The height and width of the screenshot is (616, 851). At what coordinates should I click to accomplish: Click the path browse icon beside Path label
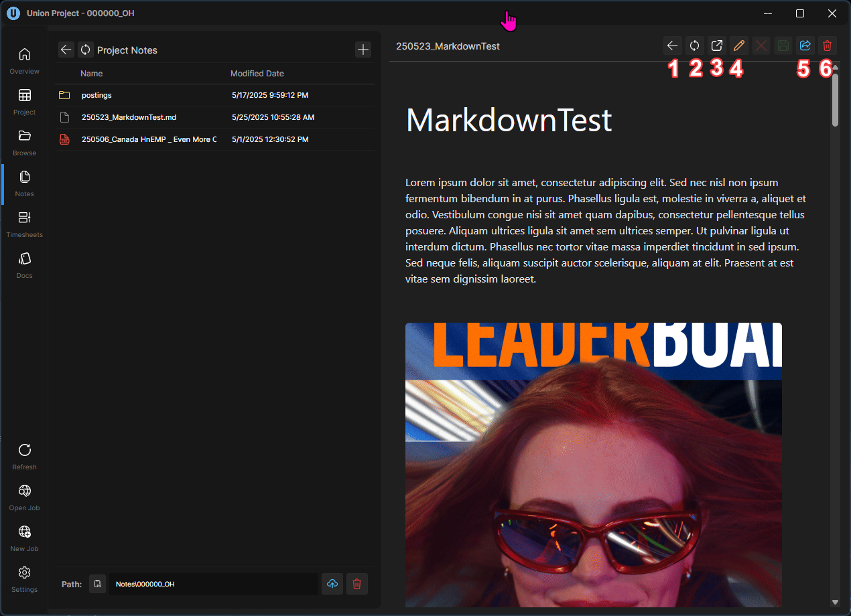(98, 584)
